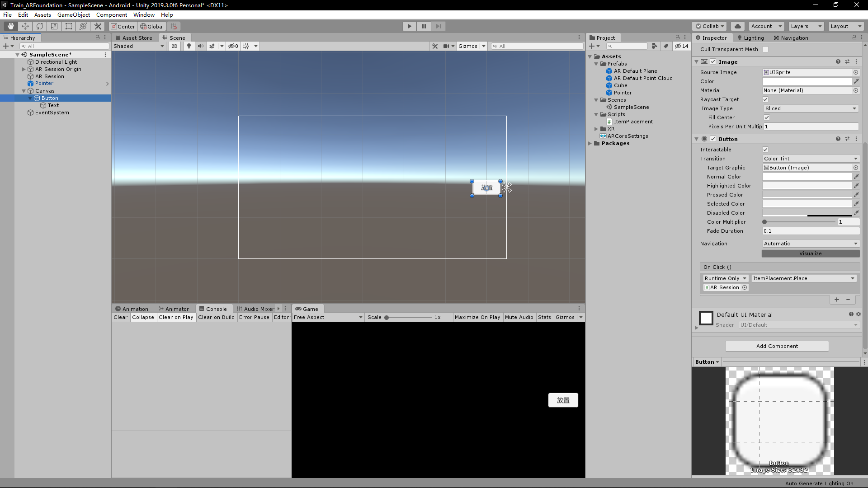Screen dimensions: 868x488
Task: Click the Visualize navigation button
Action: click(x=811, y=253)
